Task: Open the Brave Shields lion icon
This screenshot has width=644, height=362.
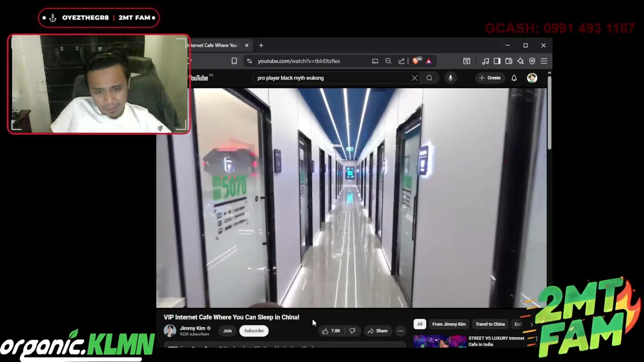Action: tap(416, 61)
